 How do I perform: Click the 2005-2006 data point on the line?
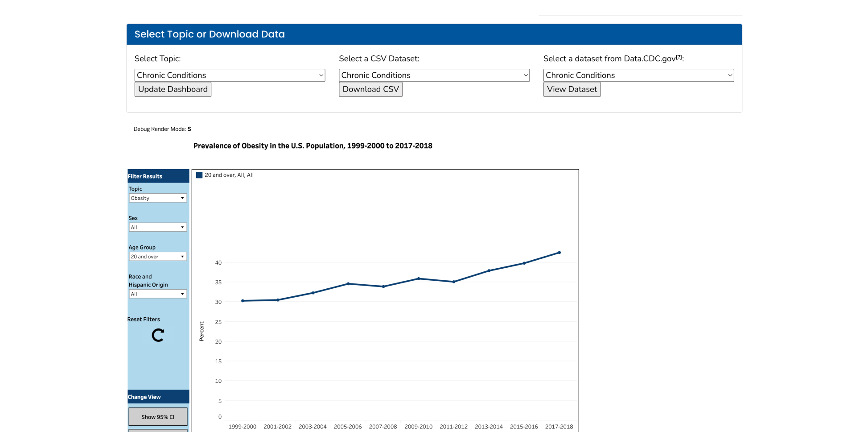348,284
